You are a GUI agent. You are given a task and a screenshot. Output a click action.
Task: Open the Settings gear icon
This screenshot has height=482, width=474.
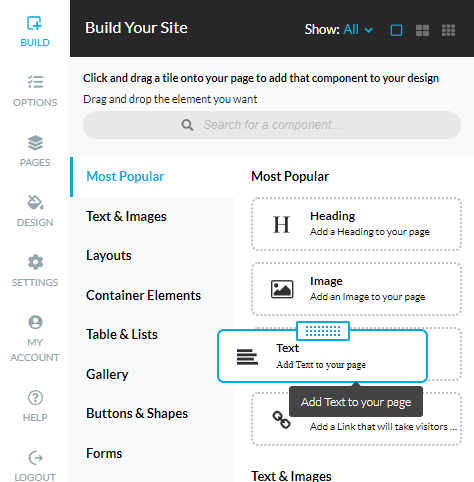[35, 262]
